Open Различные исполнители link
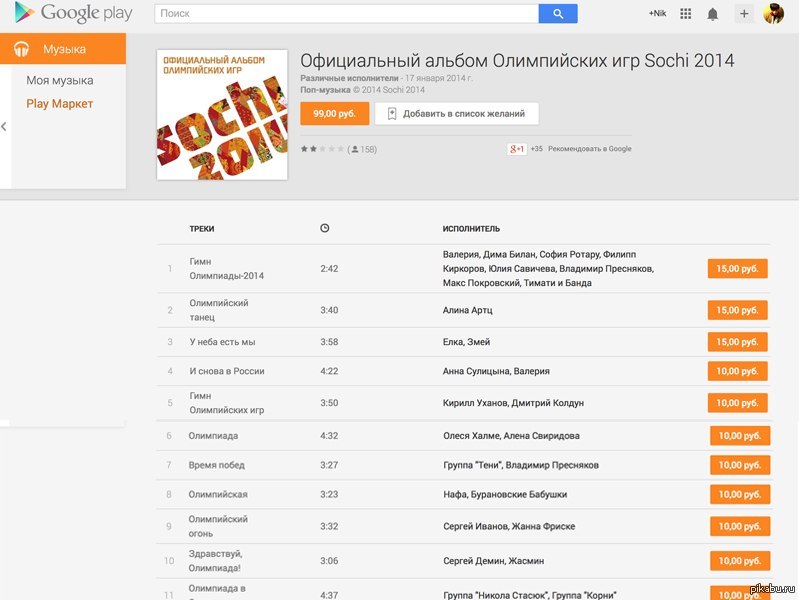 coord(349,78)
